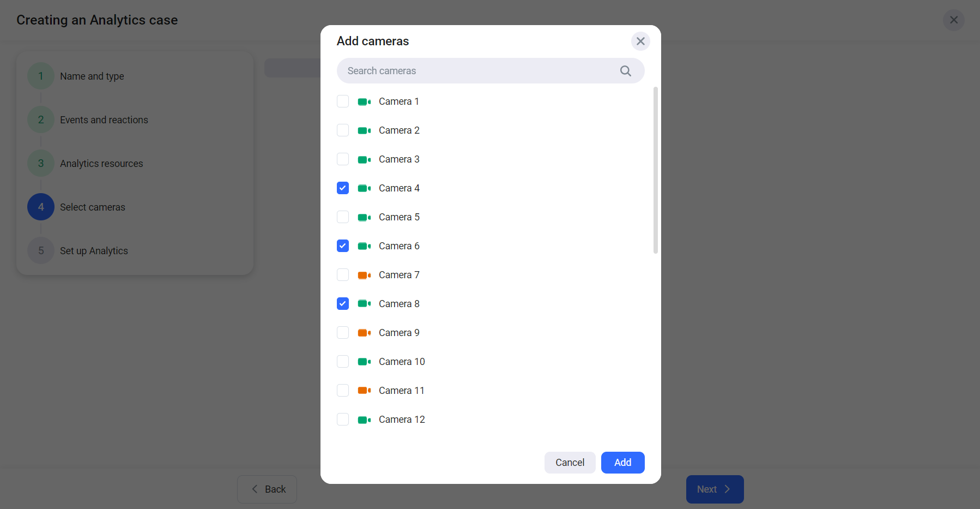This screenshot has width=980, height=509.
Task: Tick the Camera 12 checkbox
Action: tap(343, 420)
